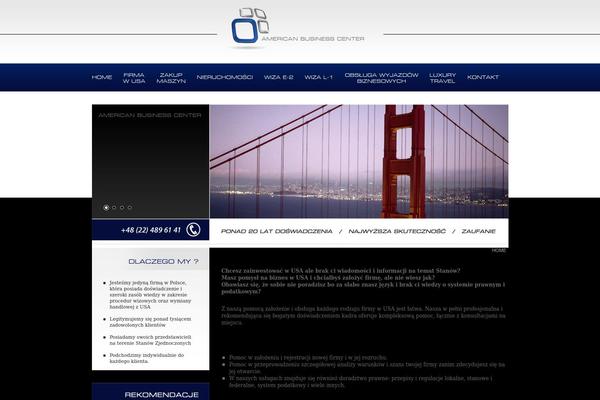Click the bullet 'Legitymujemy się ponad tysiącem'
The height and width of the screenshot is (400, 600).
click(x=150, y=322)
